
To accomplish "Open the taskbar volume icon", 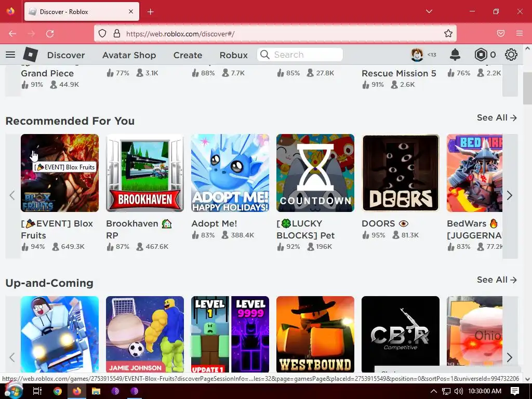I will coord(458,391).
